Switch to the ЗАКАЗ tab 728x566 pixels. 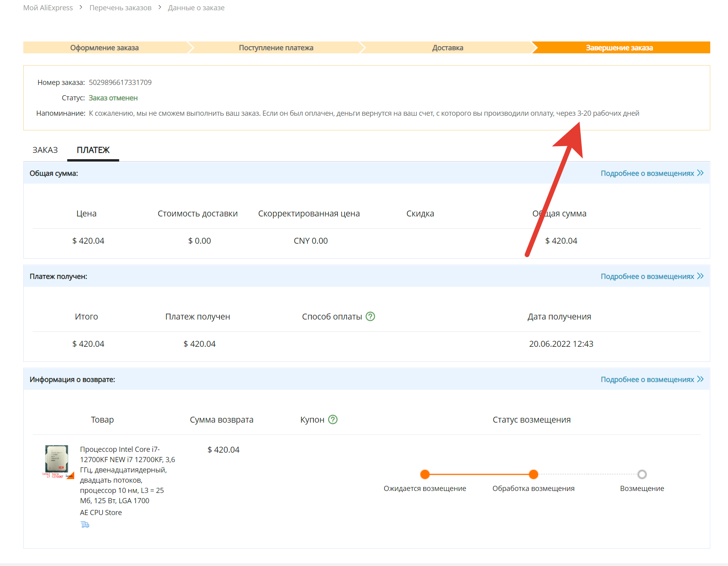(45, 150)
